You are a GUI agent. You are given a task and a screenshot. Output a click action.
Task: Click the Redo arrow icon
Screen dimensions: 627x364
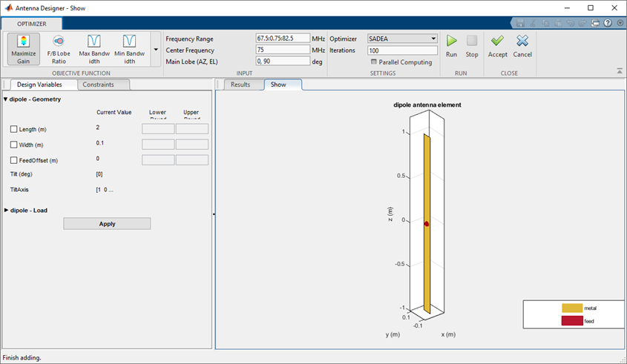(x=582, y=23)
